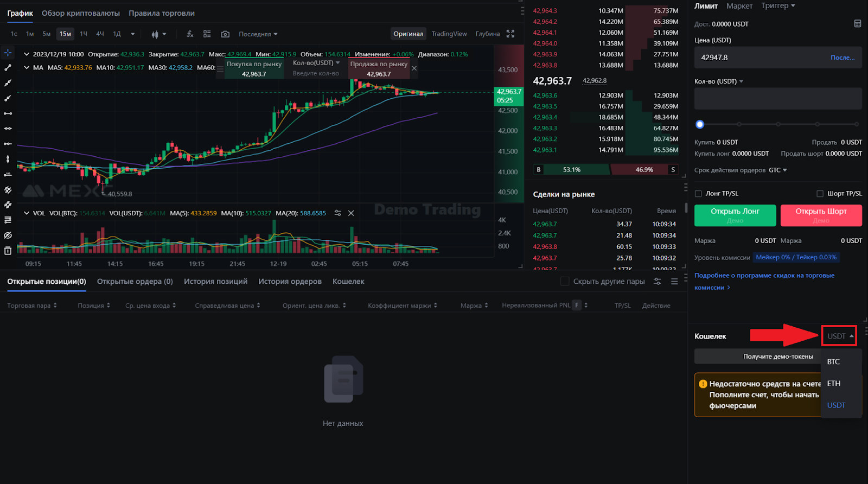This screenshot has height=484, width=868.
Task: Select the Fibonacci lines tool
Action: (x=8, y=220)
